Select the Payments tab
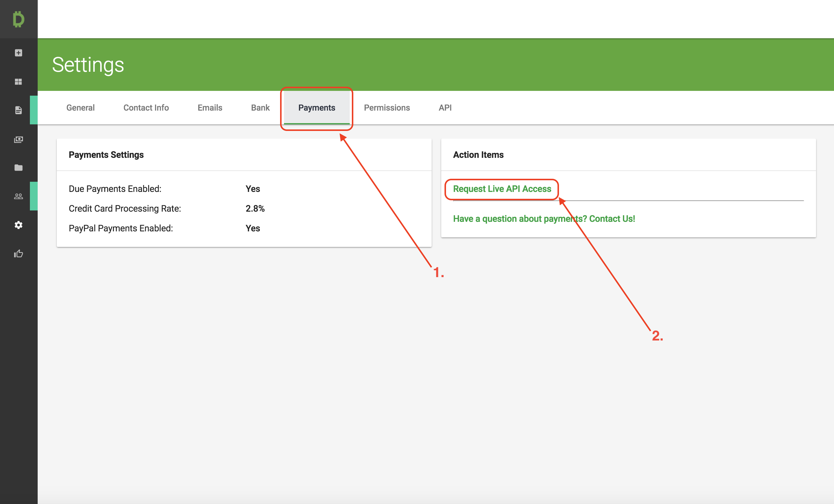Screen dimensions: 834x504 (317, 108)
